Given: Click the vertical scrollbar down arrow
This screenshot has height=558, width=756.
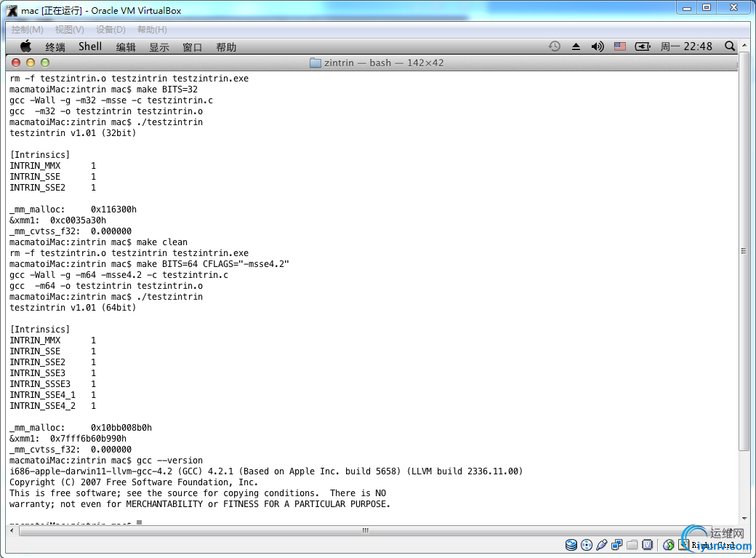Looking at the screenshot, I should (744, 519).
